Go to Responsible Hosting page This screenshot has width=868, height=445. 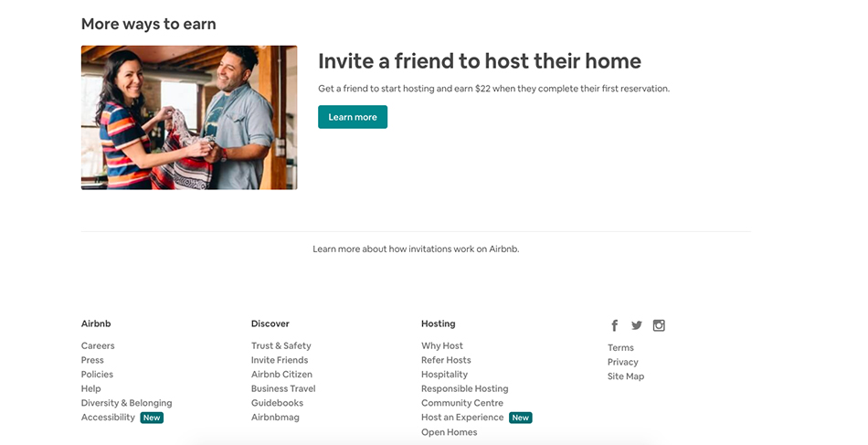pos(465,388)
